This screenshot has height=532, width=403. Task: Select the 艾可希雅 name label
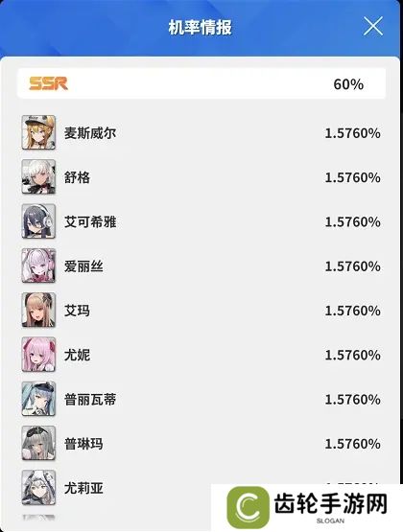pyautogui.click(x=90, y=221)
